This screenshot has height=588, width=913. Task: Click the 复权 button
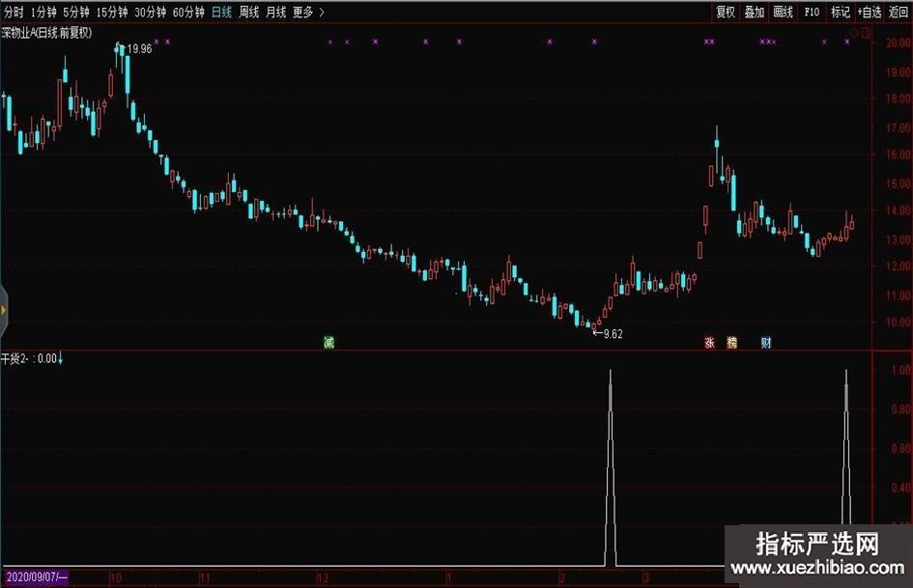pos(726,12)
